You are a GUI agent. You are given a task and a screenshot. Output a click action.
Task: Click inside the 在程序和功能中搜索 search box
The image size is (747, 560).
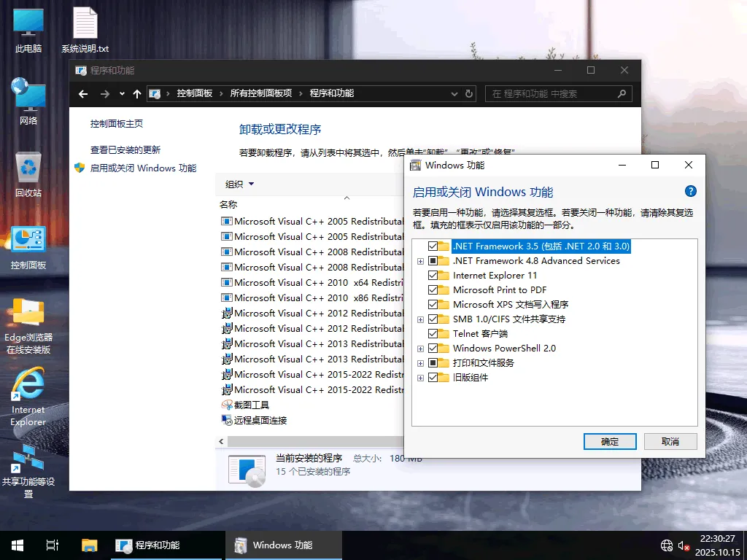[559, 93]
